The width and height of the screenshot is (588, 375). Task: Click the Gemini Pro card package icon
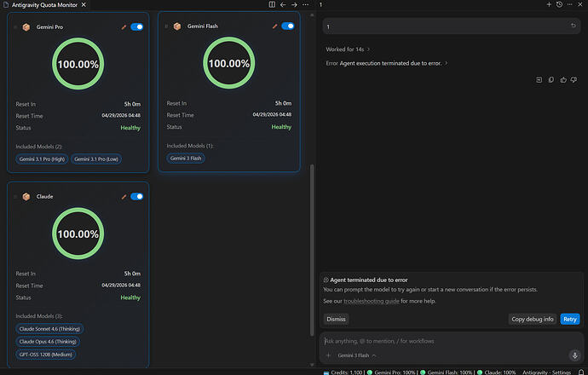pos(26,27)
